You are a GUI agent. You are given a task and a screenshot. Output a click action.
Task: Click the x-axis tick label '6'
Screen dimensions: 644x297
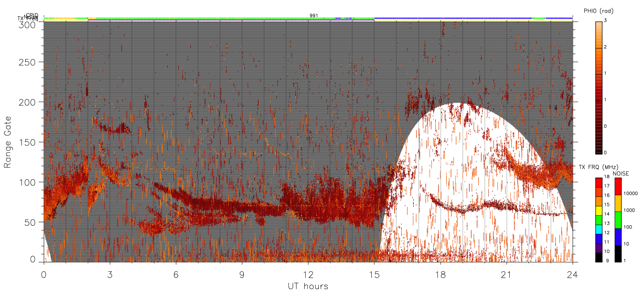[176, 274]
